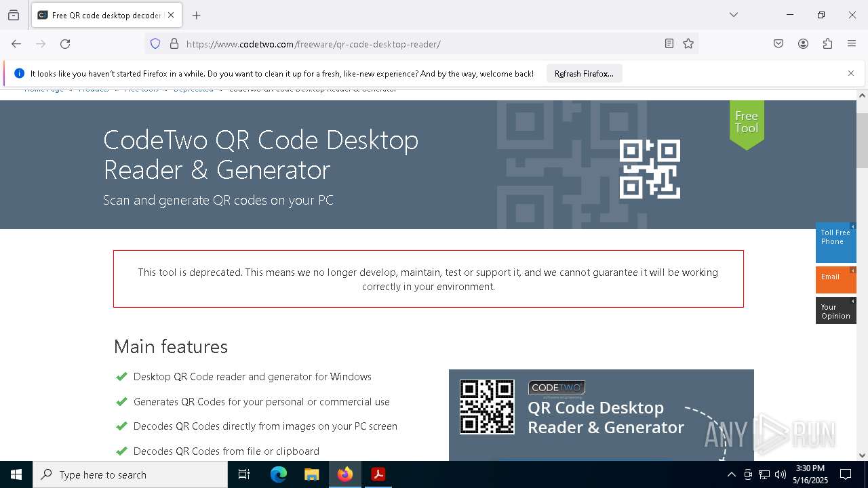The height and width of the screenshot is (488, 868).
Task: Click the page scrollbar down arrow
Action: coord(862,455)
